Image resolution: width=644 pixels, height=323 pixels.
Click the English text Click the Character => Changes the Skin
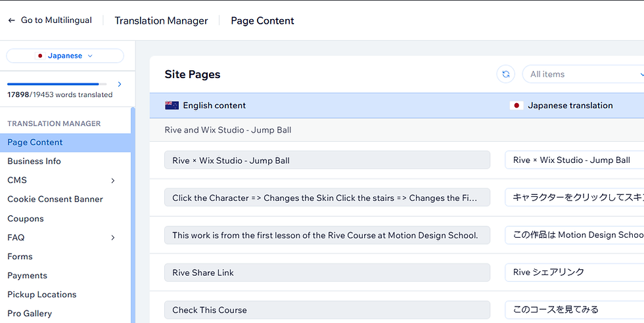coord(327,198)
